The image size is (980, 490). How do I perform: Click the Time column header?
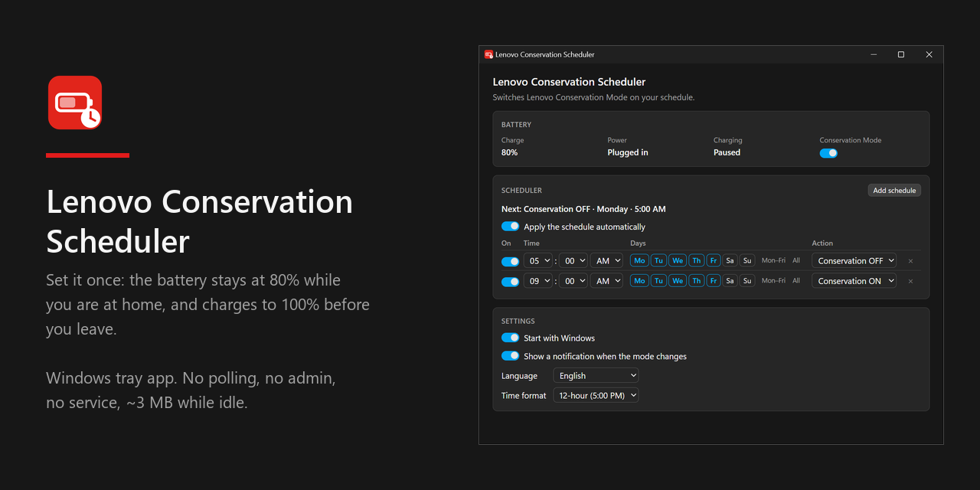point(531,243)
